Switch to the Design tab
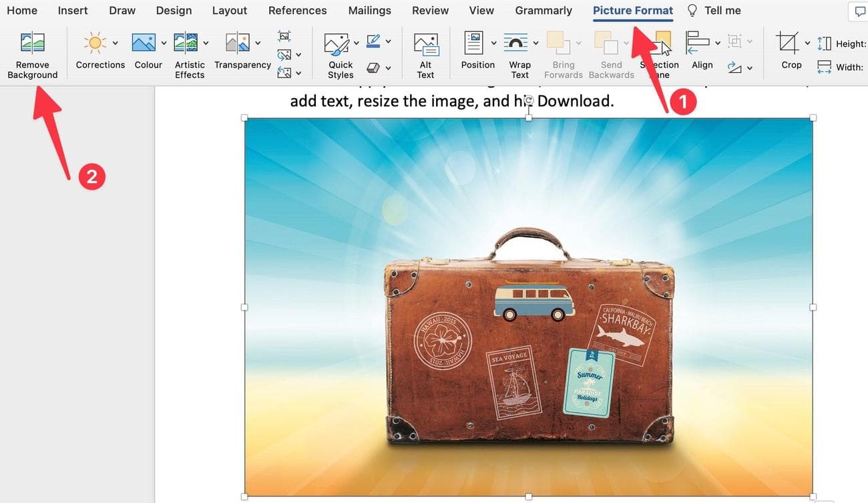868x503 pixels. tap(174, 10)
